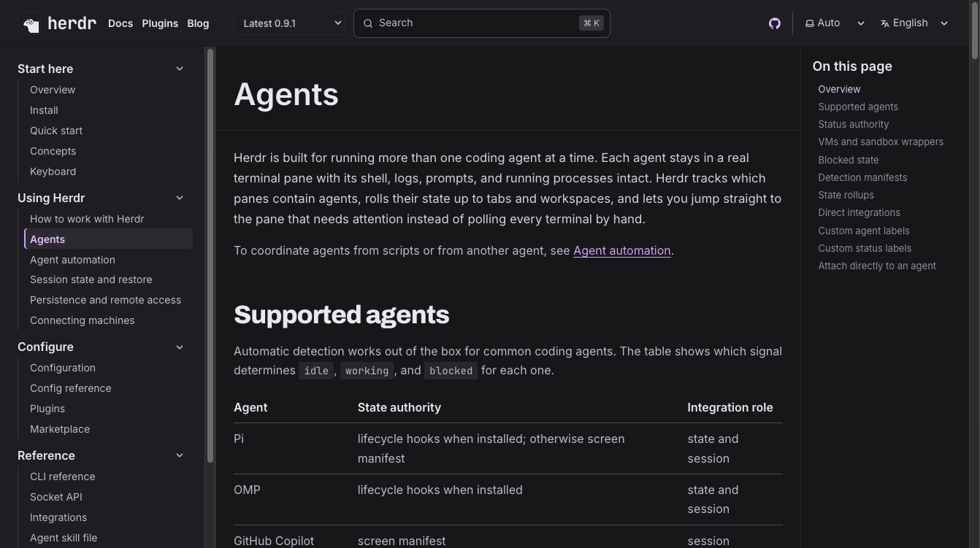Click the search magnifier icon
980x548 pixels.
click(x=368, y=23)
